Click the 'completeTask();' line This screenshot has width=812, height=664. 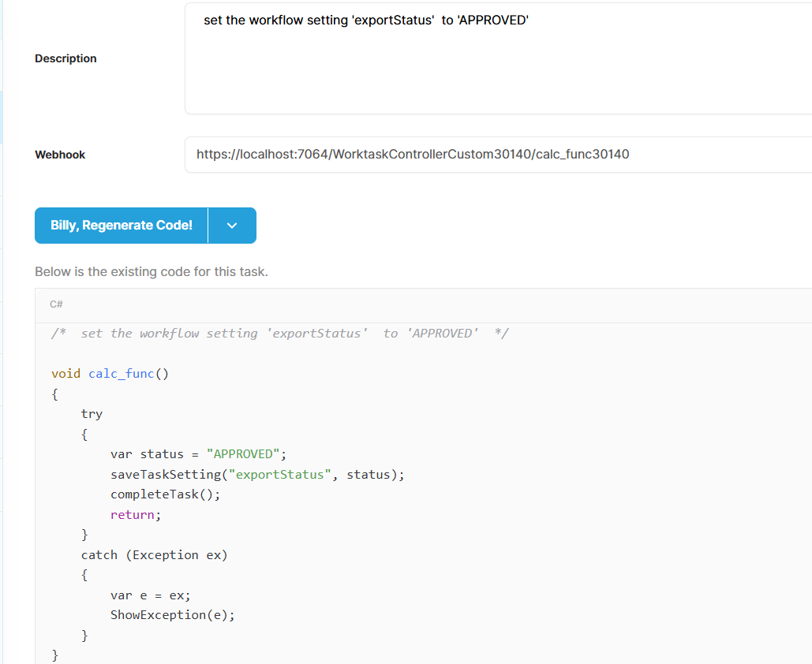[x=165, y=494]
